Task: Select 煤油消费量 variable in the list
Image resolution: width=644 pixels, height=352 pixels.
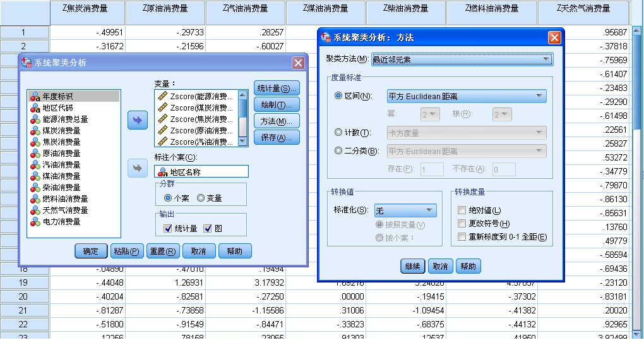Action: [x=74, y=176]
